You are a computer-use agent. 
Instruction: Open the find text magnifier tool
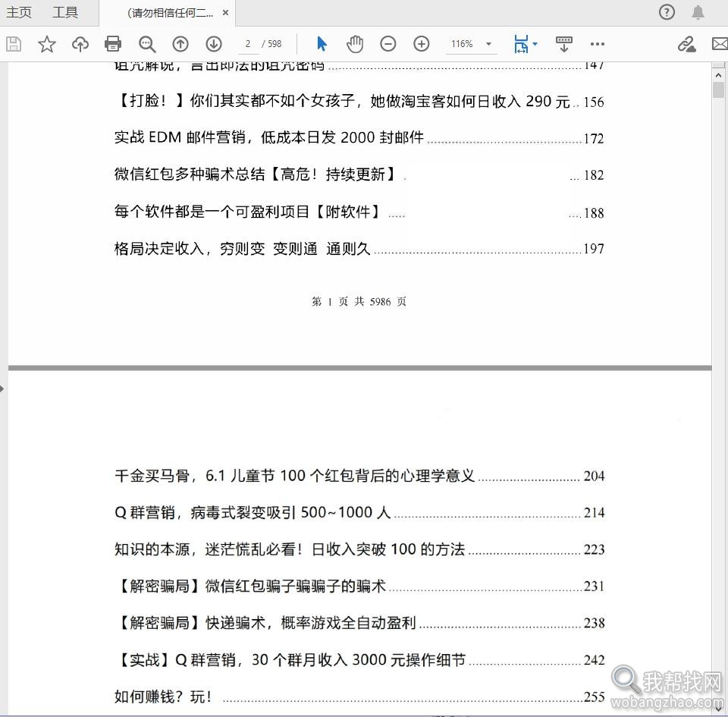point(146,44)
